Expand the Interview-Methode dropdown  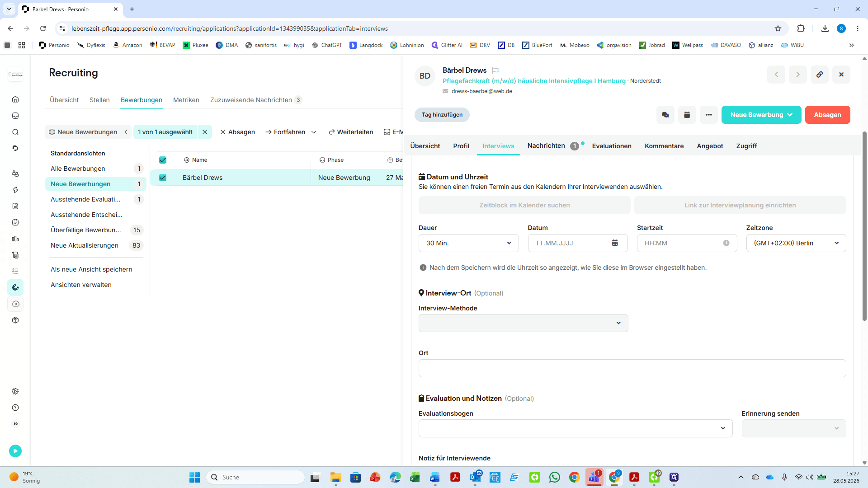coord(523,323)
